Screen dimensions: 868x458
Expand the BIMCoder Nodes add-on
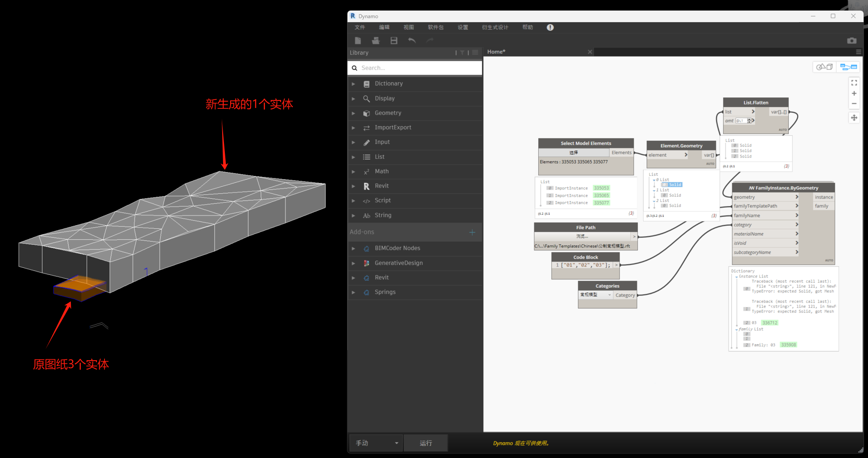(x=397, y=248)
